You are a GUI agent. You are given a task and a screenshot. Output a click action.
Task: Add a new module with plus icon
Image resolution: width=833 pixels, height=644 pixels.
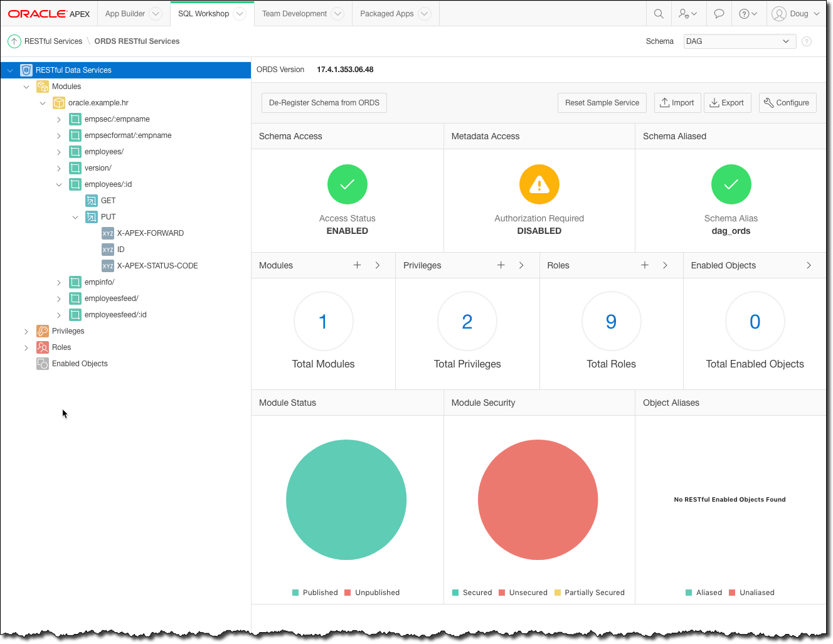(358, 265)
